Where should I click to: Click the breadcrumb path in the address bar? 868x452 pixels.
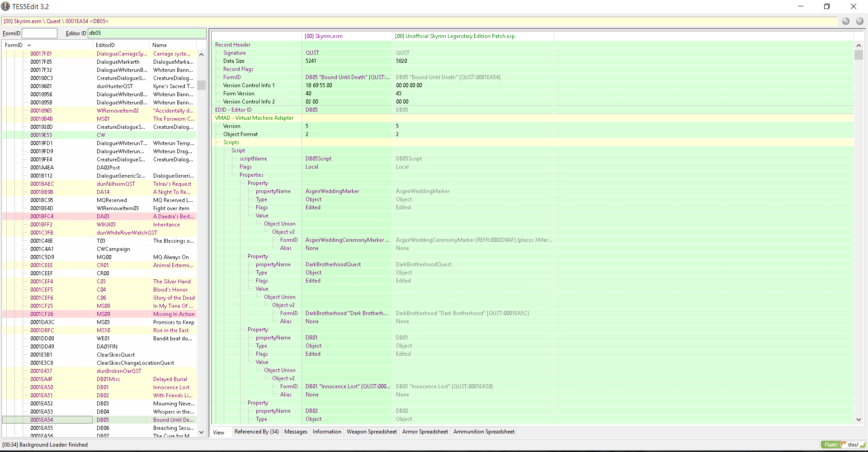(x=56, y=21)
